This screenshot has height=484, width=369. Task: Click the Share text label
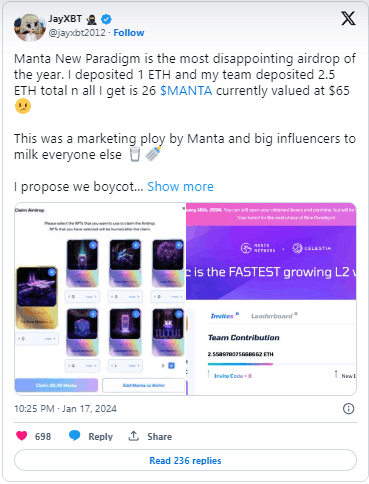pyautogui.click(x=160, y=436)
